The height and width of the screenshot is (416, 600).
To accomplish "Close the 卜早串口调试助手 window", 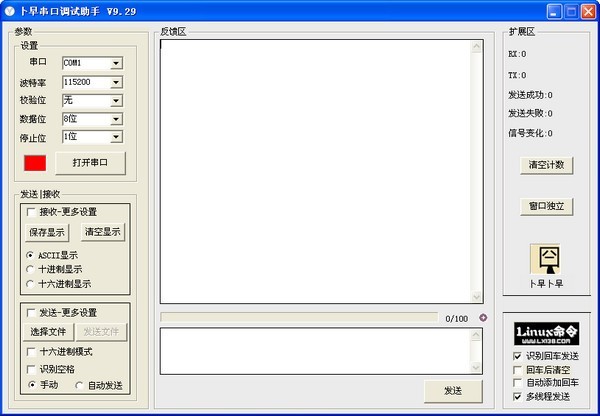I will point(589,11).
